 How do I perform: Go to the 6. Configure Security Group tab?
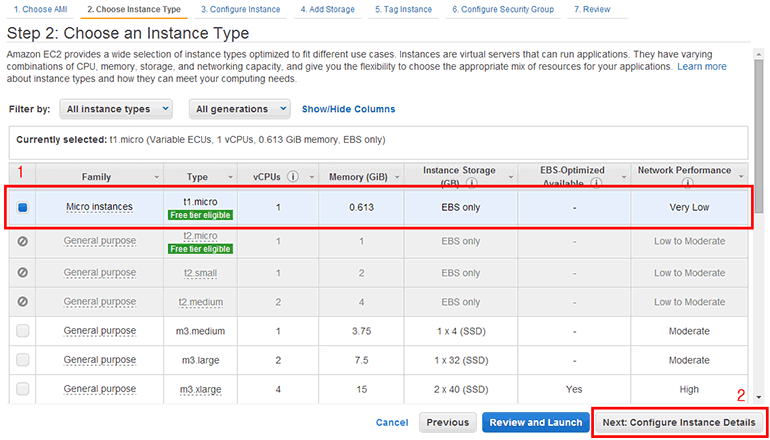tap(504, 9)
